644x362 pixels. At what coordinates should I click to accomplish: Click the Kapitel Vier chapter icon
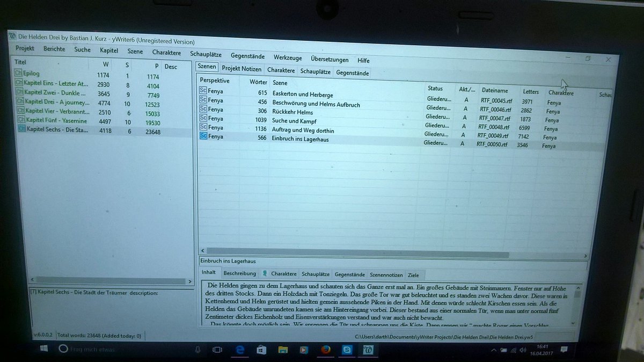[21, 111]
